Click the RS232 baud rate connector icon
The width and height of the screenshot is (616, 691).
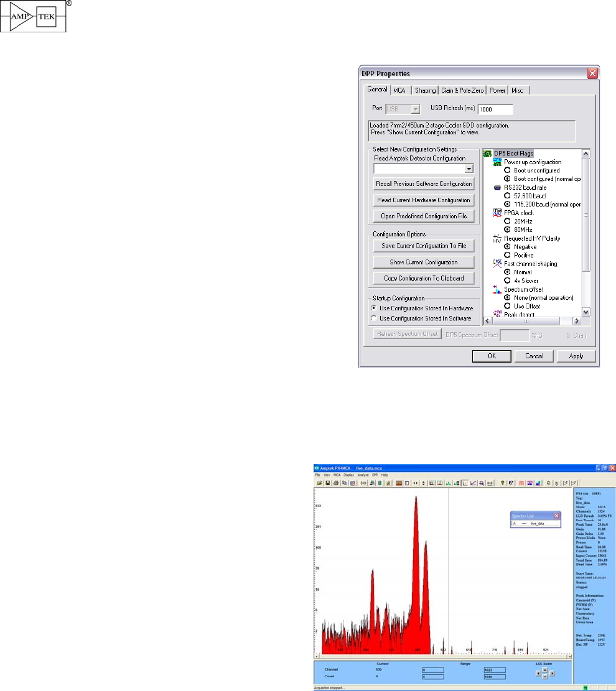(x=497, y=188)
